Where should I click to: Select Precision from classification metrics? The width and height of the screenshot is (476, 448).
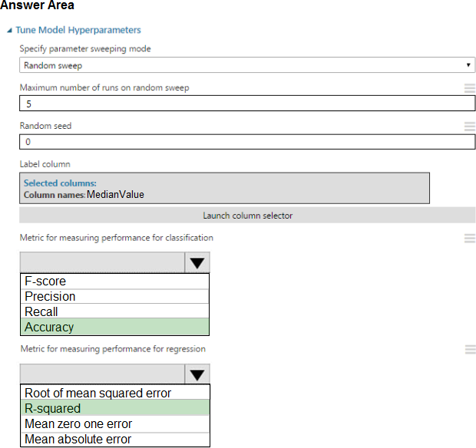pyautogui.click(x=114, y=297)
